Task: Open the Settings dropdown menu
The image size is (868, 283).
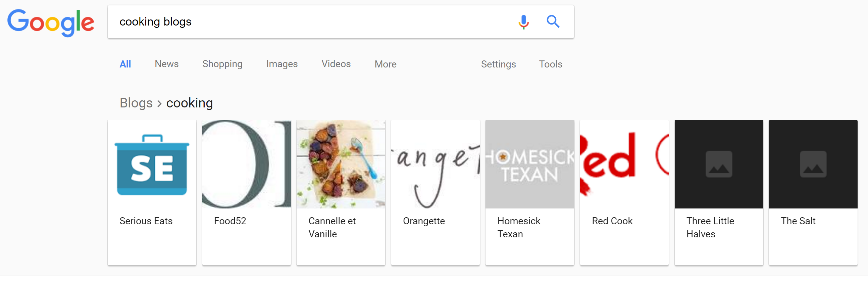Action: tap(498, 64)
